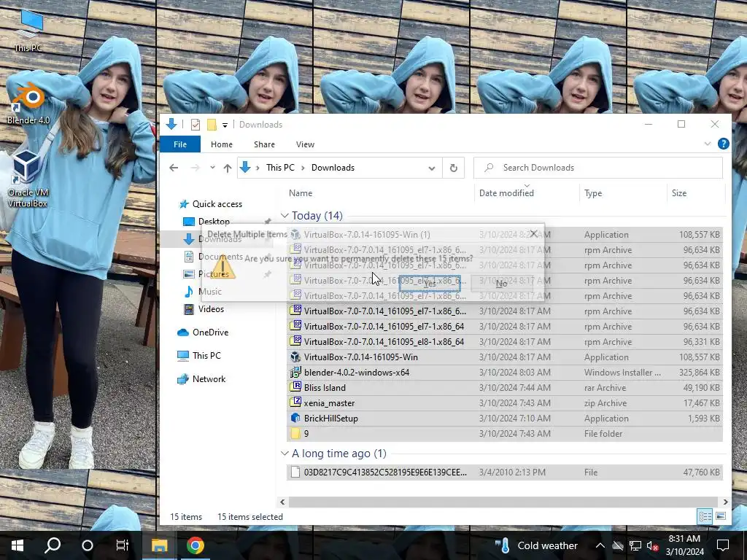The height and width of the screenshot is (560, 747).
Task: Select the Bliss Island rar archive
Action: 505,388
